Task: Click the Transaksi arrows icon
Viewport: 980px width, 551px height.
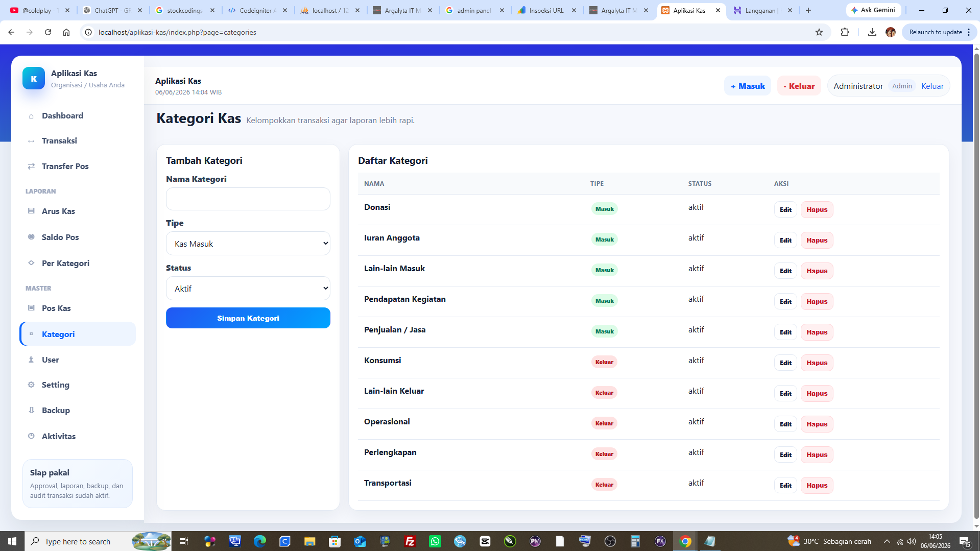Action: point(31,141)
